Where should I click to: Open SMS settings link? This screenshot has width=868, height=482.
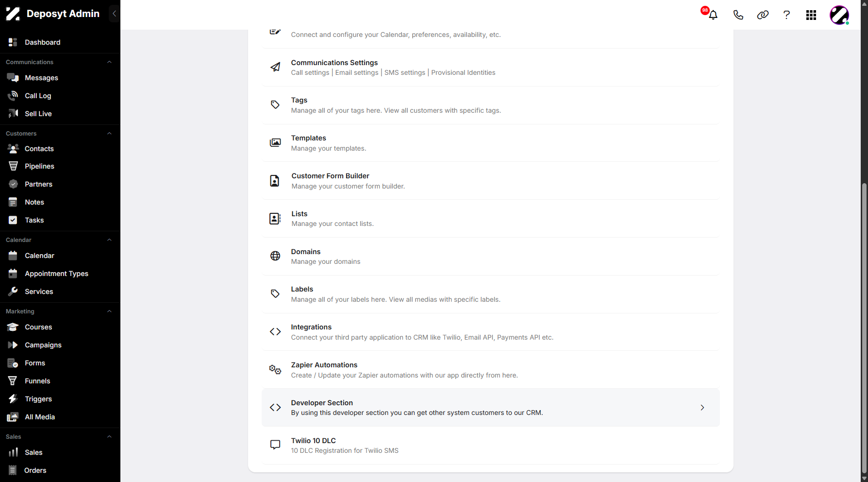click(x=405, y=72)
